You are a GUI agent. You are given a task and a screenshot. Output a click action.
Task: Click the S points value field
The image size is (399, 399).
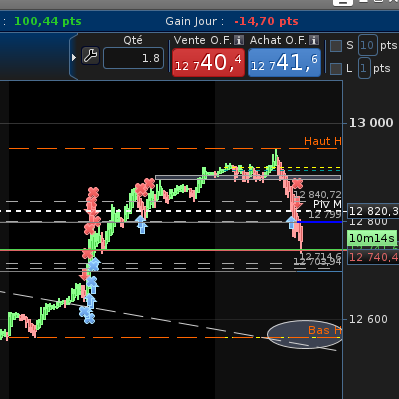(x=368, y=45)
